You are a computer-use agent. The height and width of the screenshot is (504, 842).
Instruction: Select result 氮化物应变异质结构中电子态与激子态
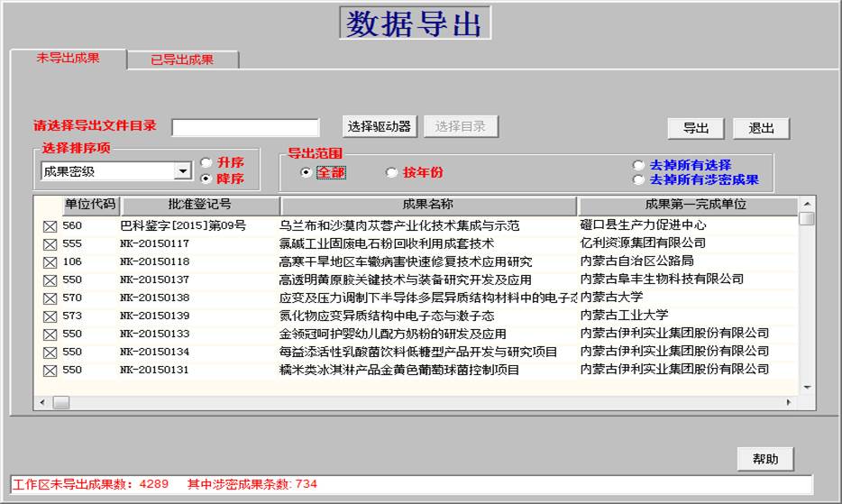(386, 316)
